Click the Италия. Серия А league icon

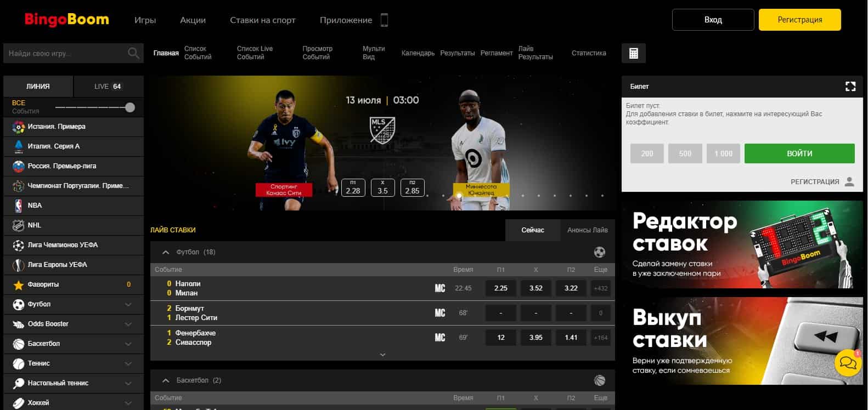(19, 146)
